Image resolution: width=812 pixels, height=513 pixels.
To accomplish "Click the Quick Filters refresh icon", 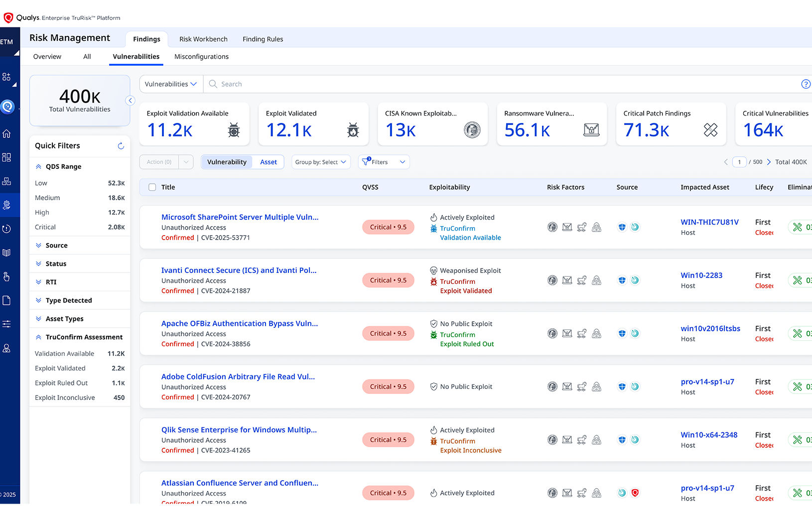I will pos(121,146).
